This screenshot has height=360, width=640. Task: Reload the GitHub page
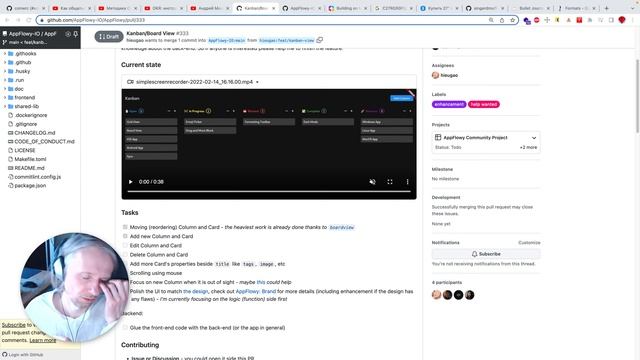point(29,20)
